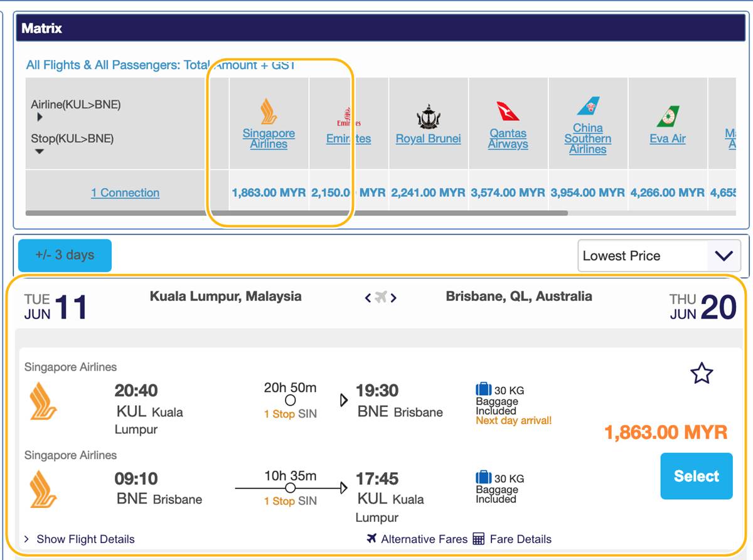
Task: Click the Eva Air logo
Action: point(668,117)
